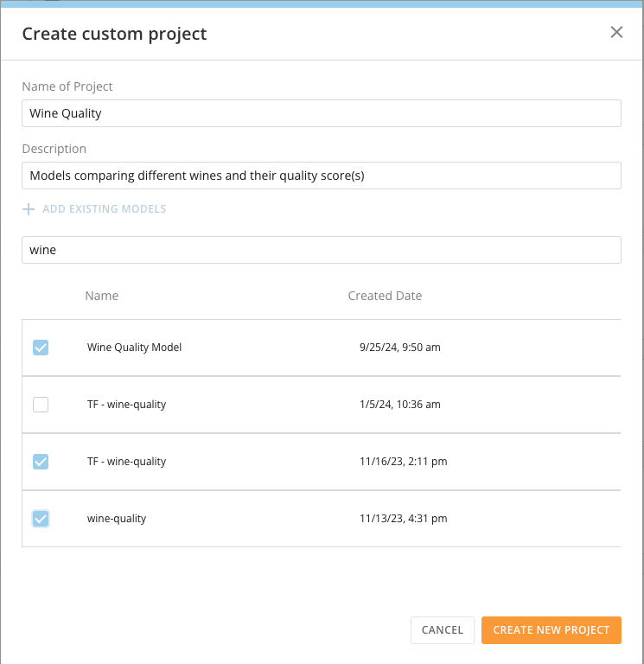Screen dimensions: 644x664
Task: Click the 11/16/23, 2:11 pm date cell
Action: pyautogui.click(x=403, y=462)
